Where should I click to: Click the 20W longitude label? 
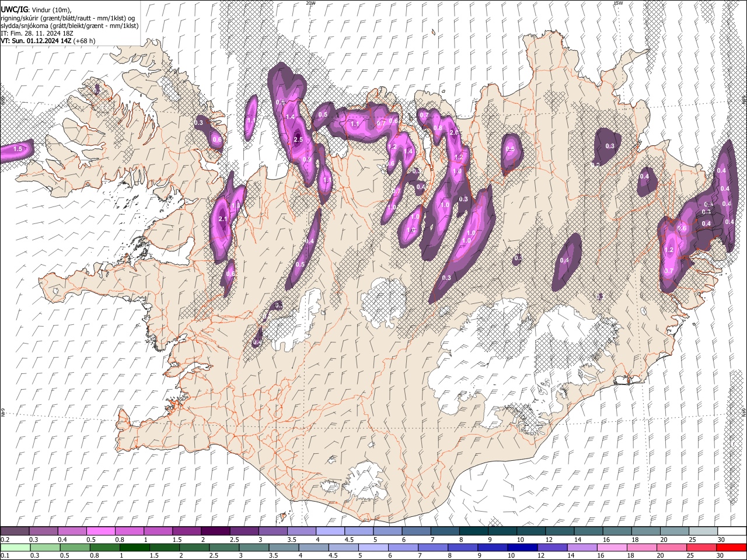pos(311,3)
